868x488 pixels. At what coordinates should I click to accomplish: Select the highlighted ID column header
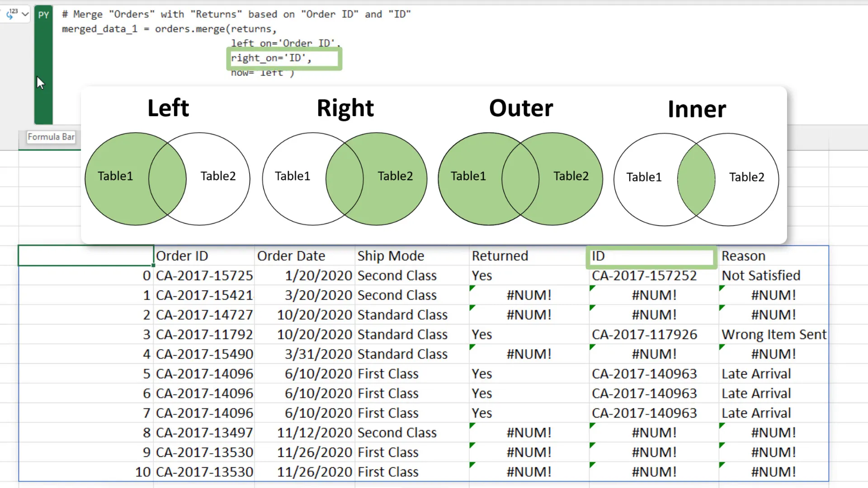pos(651,256)
